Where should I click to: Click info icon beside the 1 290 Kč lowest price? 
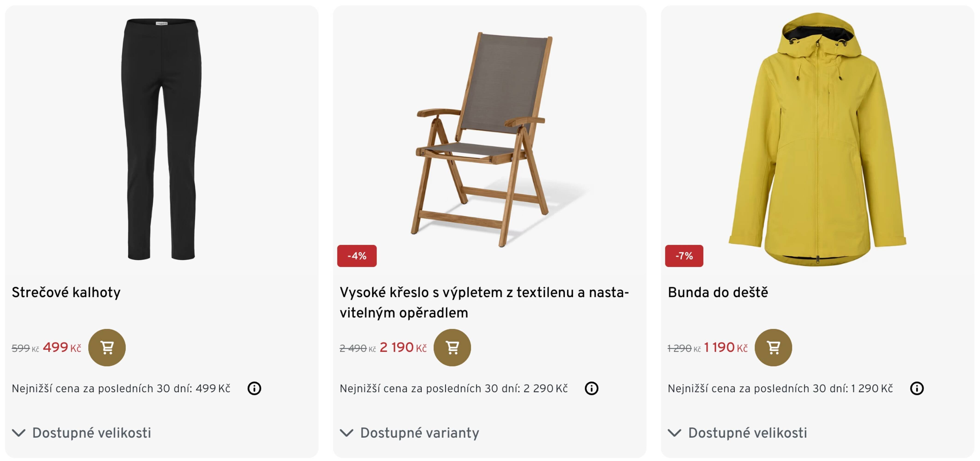click(x=917, y=388)
